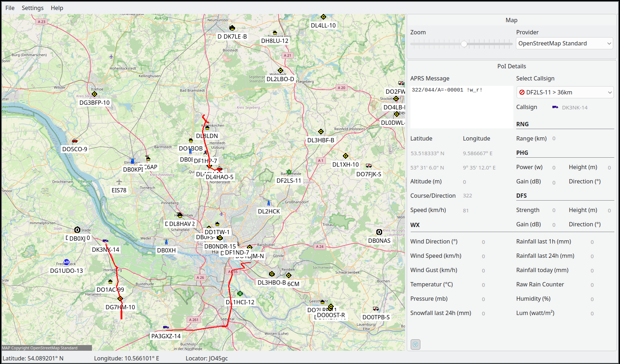This screenshot has height=364, width=620.
Task: Click the DK3NK-14 truck icon on map
Action: point(105,241)
